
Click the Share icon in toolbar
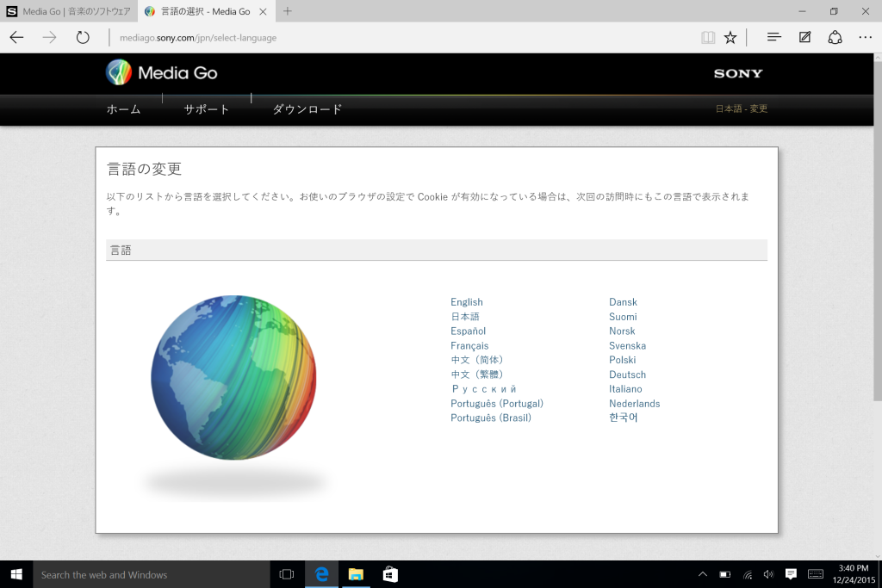835,37
